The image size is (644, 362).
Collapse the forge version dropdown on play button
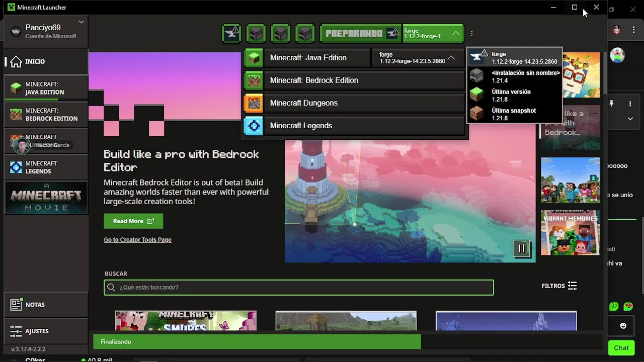pyautogui.click(x=456, y=34)
